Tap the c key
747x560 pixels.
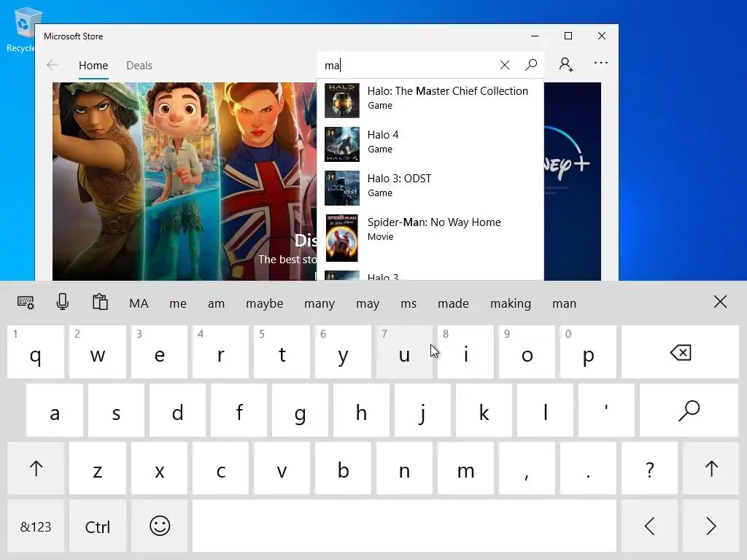click(220, 469)
